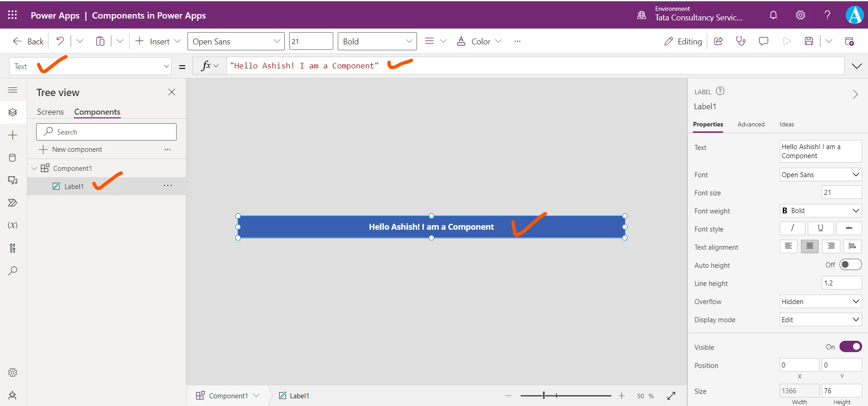The height and width of the screenshot is (406, 868).
Task: Click the Save disk icon
Action: point(809,41)
